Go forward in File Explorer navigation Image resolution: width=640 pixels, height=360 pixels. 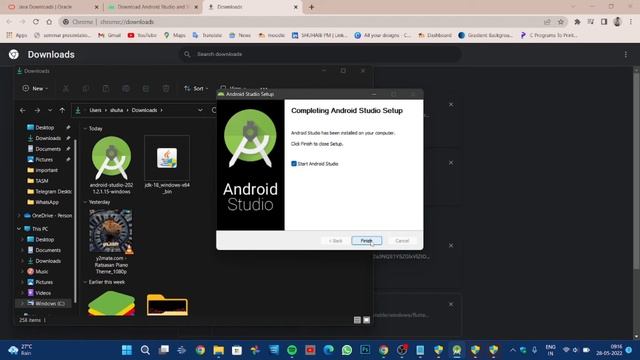click(37, 110)
